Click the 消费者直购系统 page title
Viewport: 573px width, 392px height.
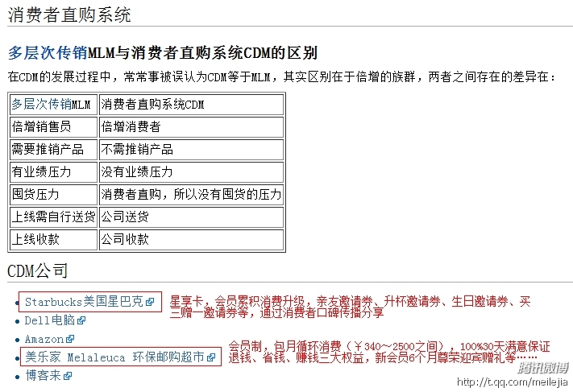click(x=69, y=15)
